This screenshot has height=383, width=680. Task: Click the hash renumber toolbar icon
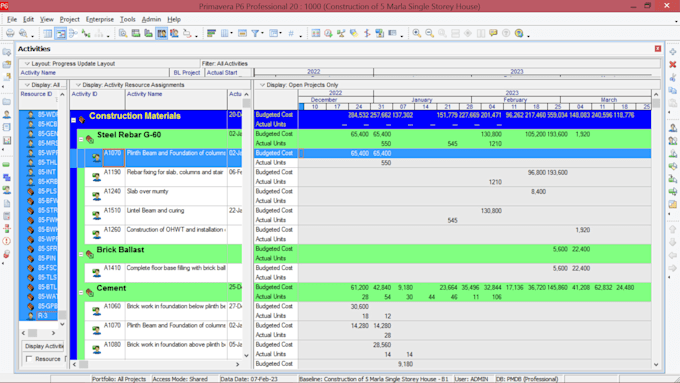[291, 33]
